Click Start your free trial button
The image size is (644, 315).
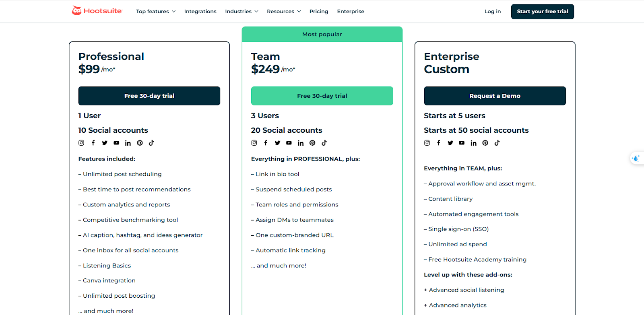tap(543, 12)
